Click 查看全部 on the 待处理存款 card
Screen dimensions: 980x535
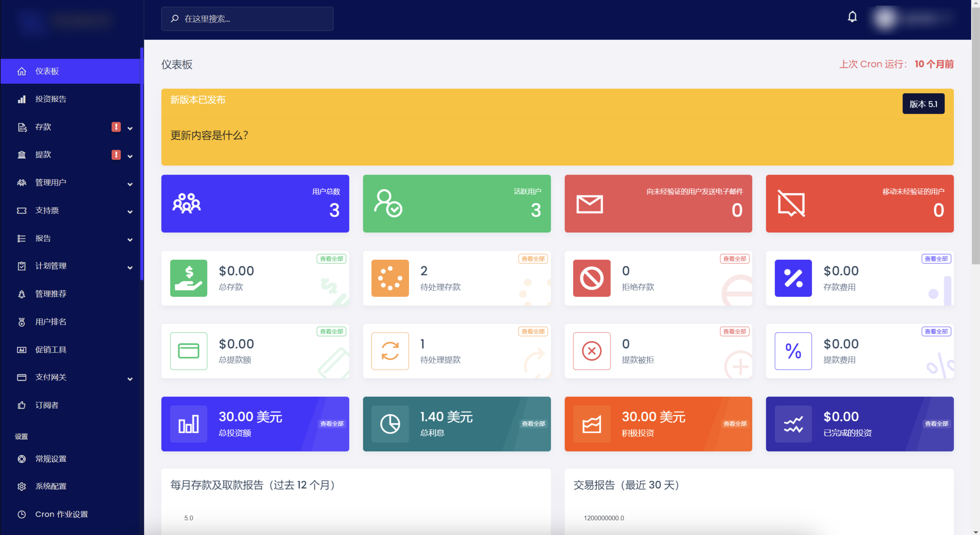click(x=533, y=258)
